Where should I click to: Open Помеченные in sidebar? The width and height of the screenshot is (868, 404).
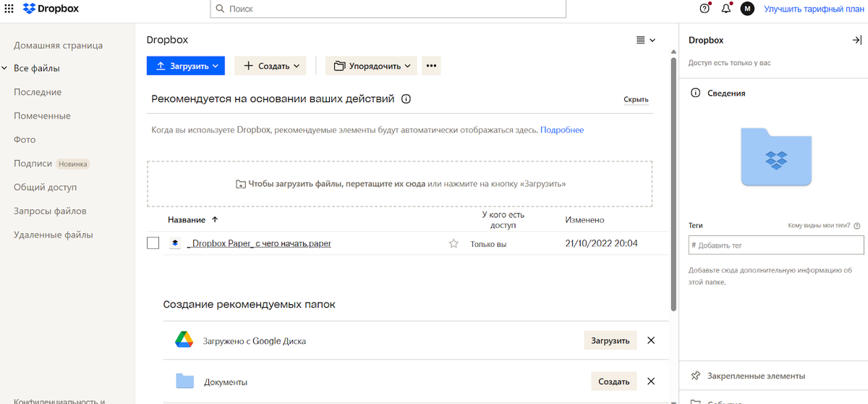(x=42, y=116)
